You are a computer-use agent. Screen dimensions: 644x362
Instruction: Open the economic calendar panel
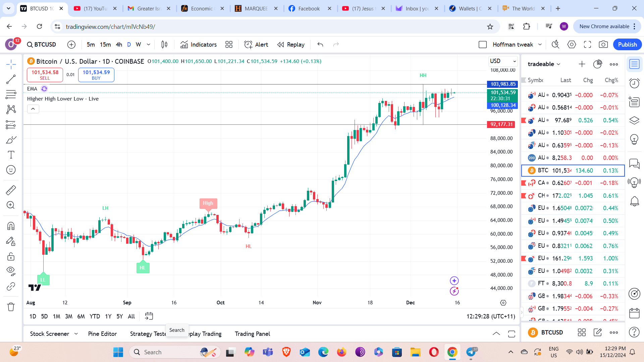click(x=634, y=313)
